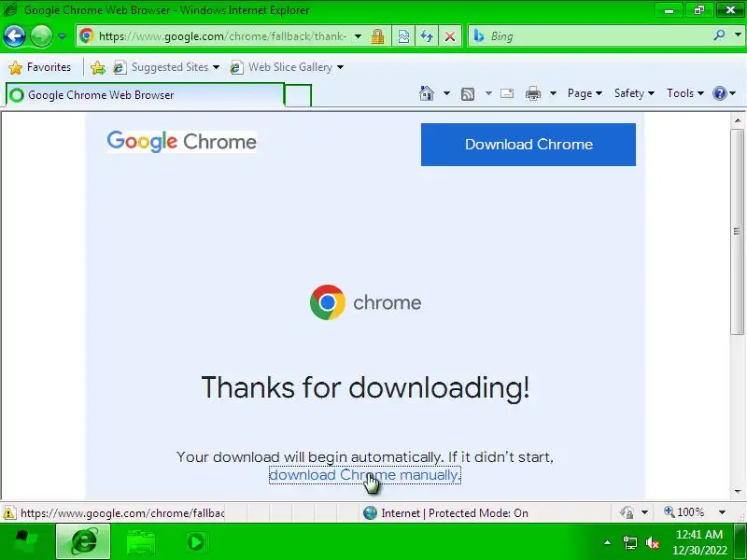This screenshot has width=747, height=560.
Task: Expand the Print options dropdown arrow
Action: point(553,93)
